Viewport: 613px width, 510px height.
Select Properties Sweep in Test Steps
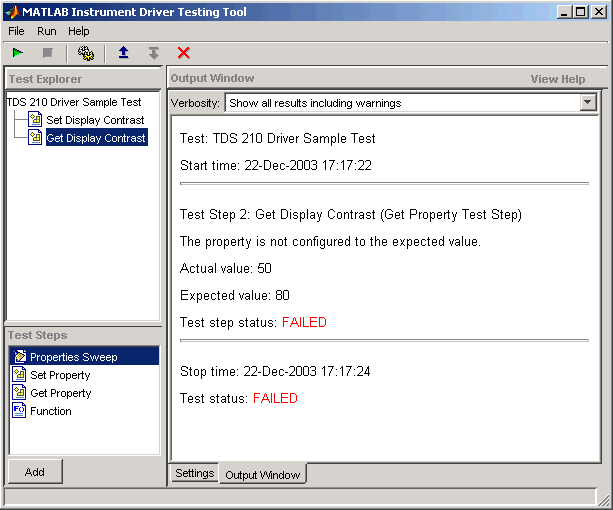point(84,357)
